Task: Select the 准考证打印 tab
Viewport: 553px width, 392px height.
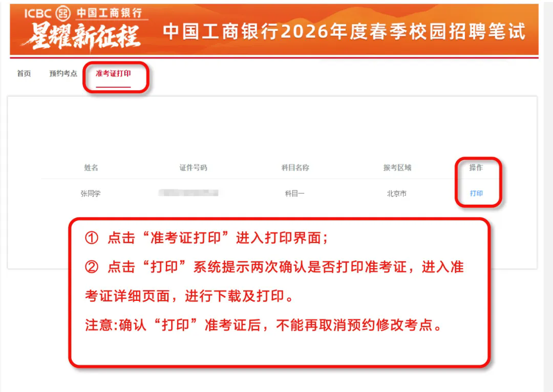Action: [113, 73]
